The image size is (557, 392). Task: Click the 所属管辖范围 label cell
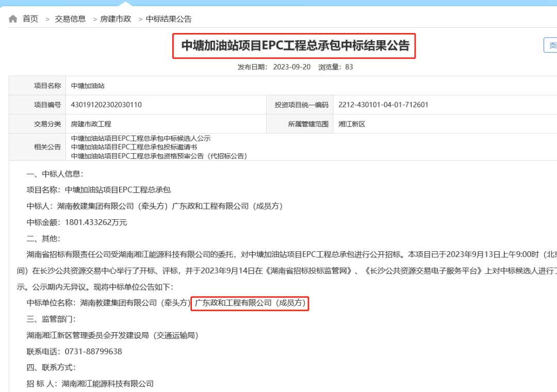coord(300,124)
